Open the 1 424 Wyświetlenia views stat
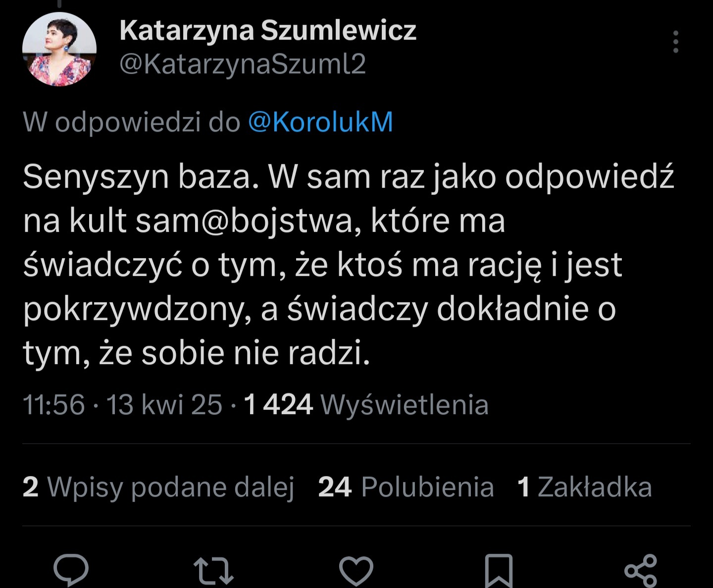Viewport: 713px width, 588px height. [x=366, y=405]
